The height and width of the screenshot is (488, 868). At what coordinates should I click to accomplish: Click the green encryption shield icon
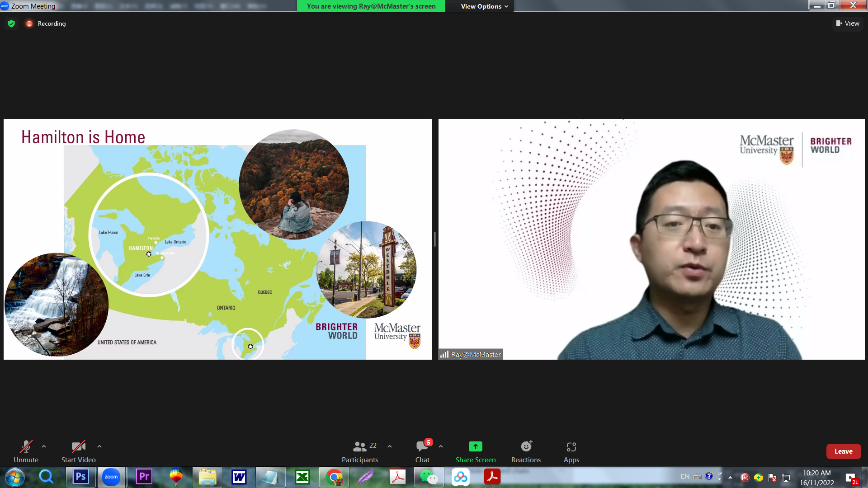[11, 23]
